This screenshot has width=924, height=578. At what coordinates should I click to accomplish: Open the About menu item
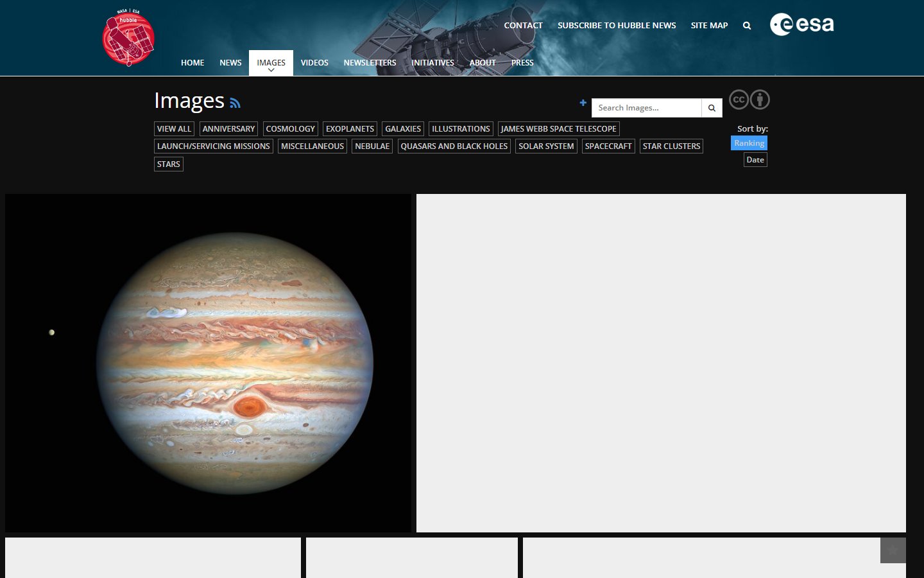483,63
